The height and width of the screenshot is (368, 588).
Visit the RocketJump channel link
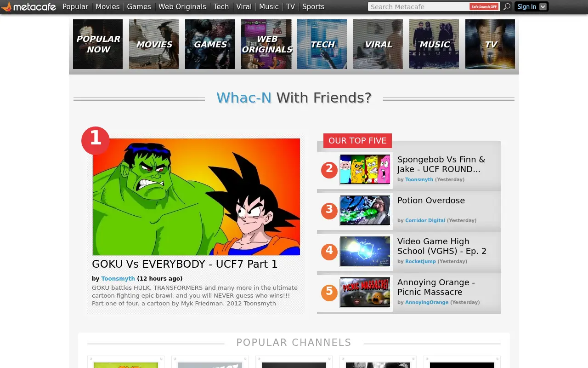pos(420,261)
